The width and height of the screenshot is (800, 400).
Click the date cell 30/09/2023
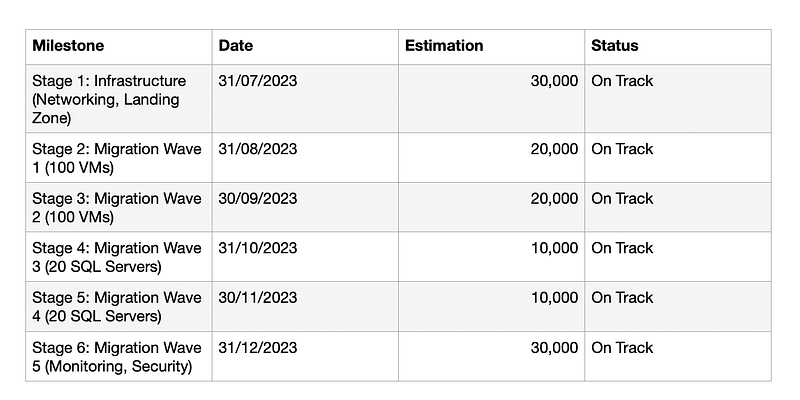258,198
